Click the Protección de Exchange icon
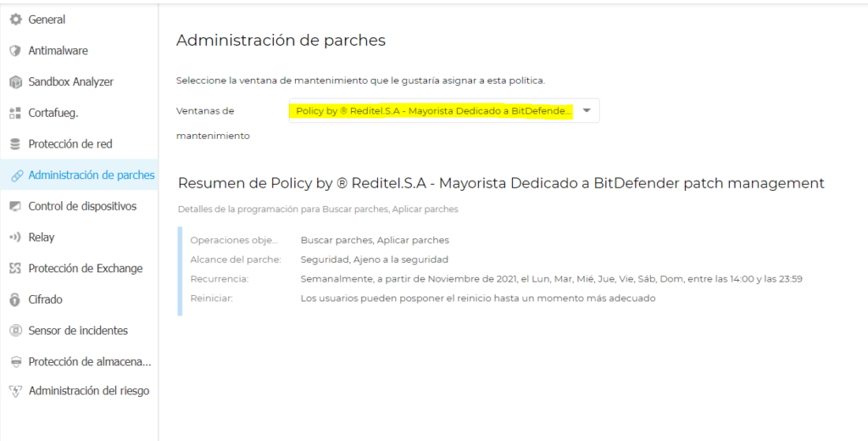The height and width of the screenshot is (441, 868). (x=15, y=268)
